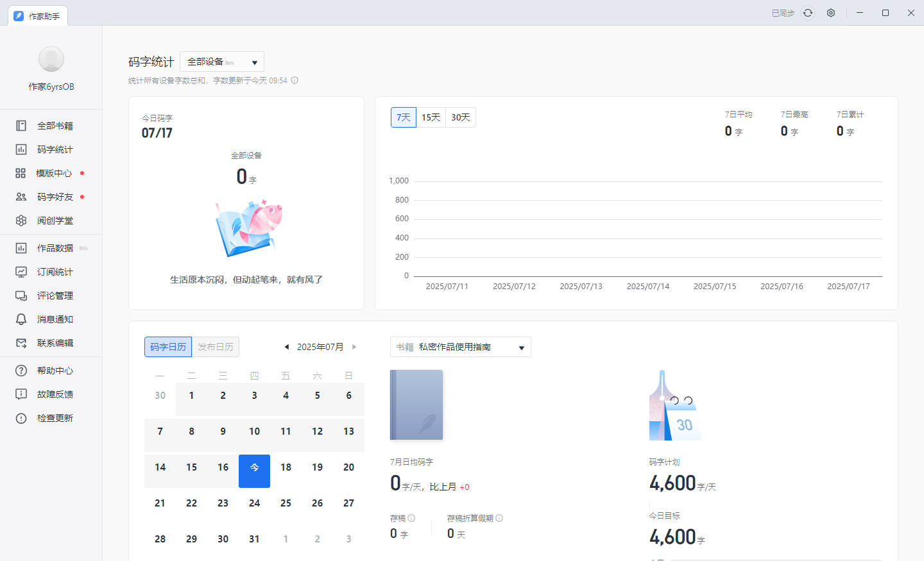Open the 书籍 book selection dropdown
This screenshot has height=561, width=924.
pyautogui.click(x=460, y=347)
